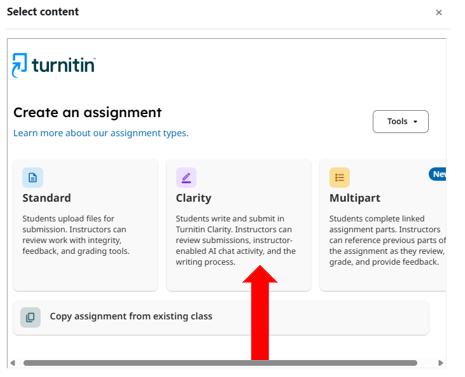
Task: Click the Turnitin logo
Action: [54, 65]
